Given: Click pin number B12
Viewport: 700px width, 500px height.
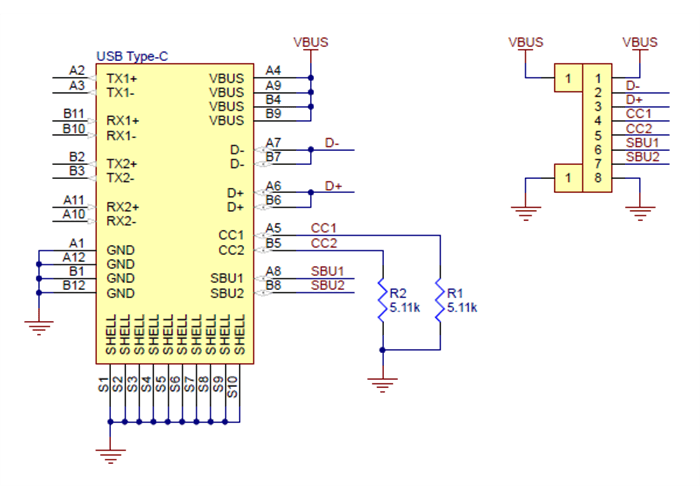Looking at the screenshot, I should click(74, 285).
